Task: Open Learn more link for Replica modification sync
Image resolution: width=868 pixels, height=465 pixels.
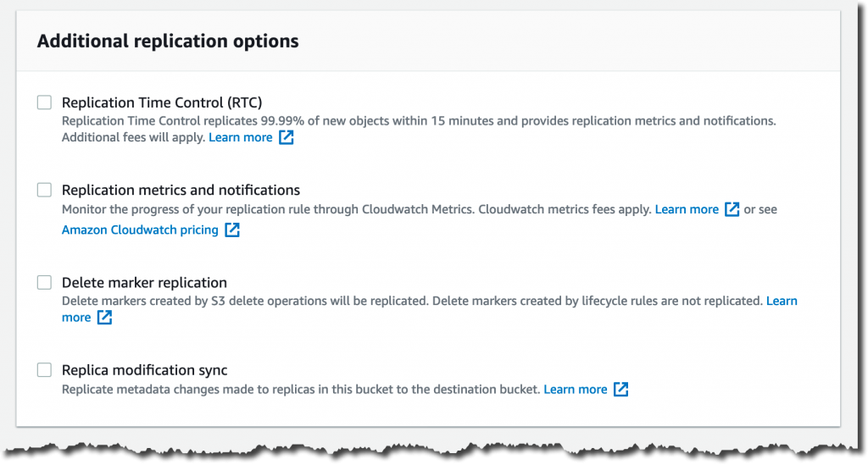Action: click(576, 390)
